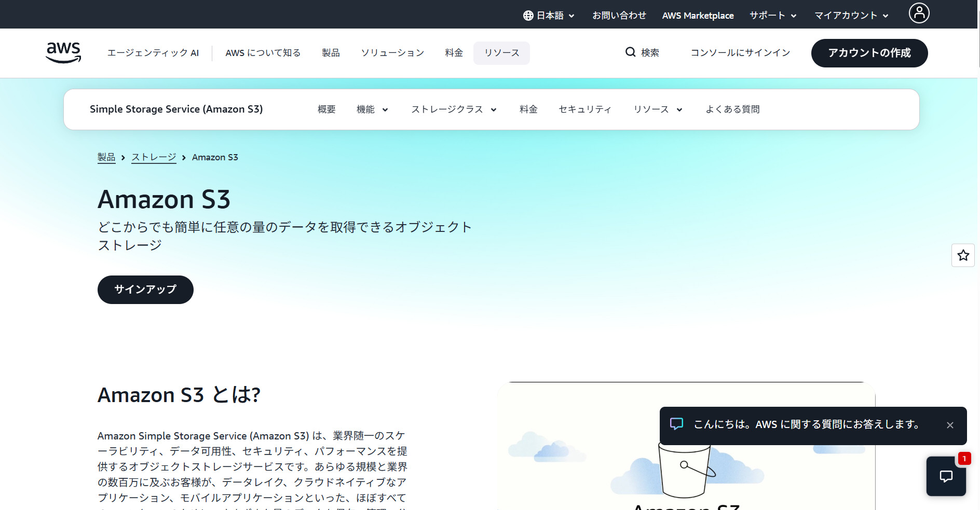The image size is (980, 510).
Task: Open お問い合わせ link
Action: tap(619, 16)
